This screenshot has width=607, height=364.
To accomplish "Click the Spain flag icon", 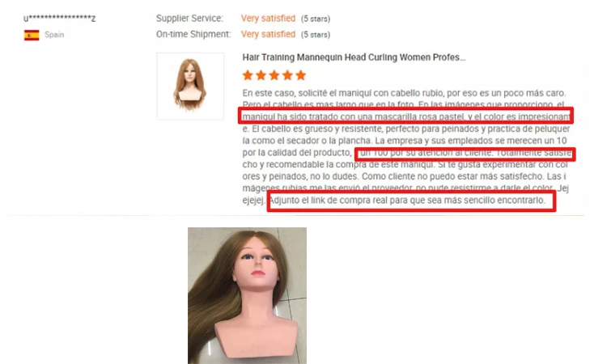I will tap(32, 35).
